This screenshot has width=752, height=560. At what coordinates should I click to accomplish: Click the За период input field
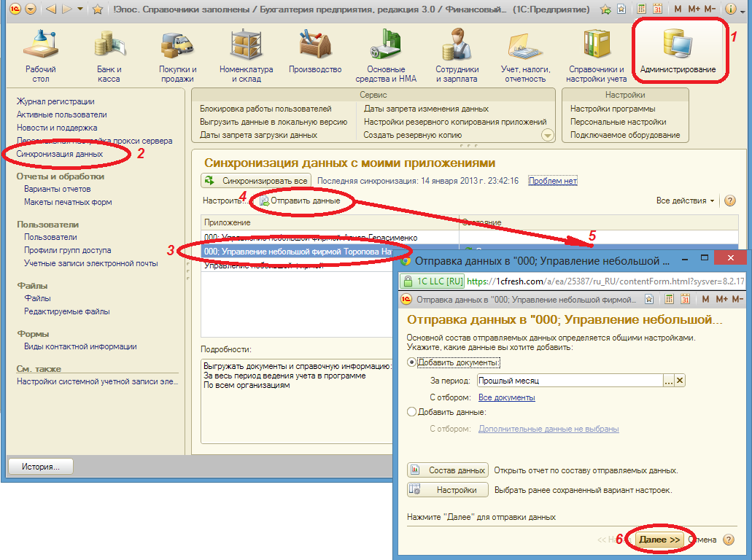tap(570, 381)
